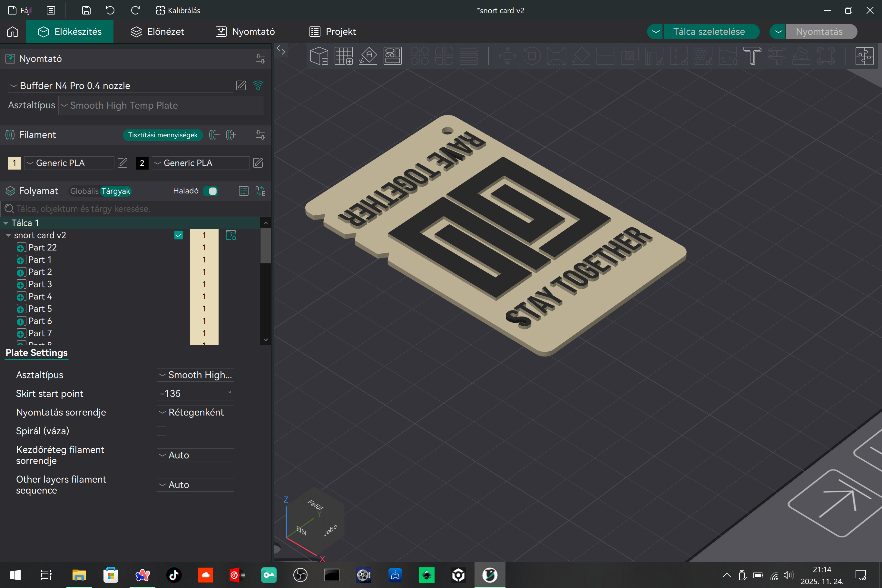Enable the Spirál (váza) checkbox
Screen dimensions: 882x588
tap(161, 430)
